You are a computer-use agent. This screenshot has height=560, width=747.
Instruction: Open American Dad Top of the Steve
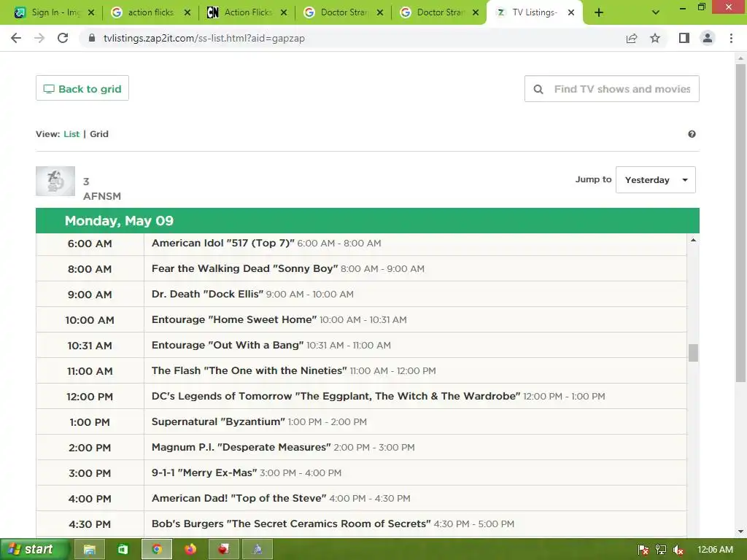[x=239, y=499]
